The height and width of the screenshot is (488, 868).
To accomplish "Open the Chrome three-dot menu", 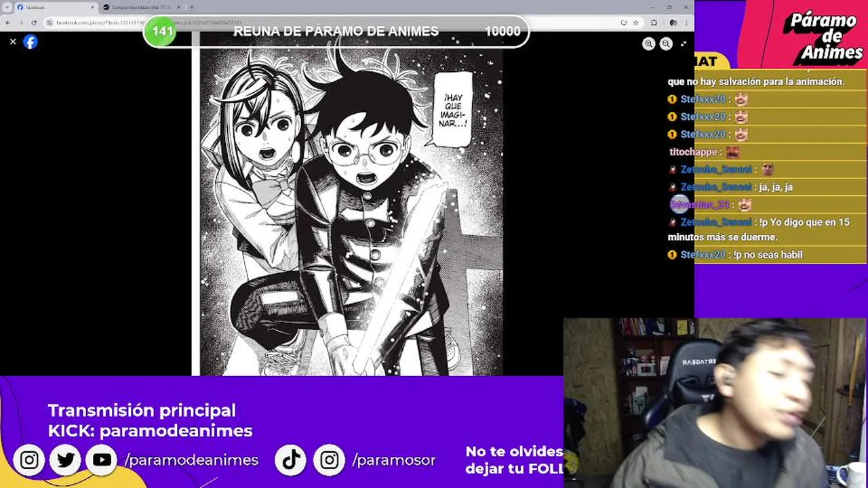I will point(686,22).
